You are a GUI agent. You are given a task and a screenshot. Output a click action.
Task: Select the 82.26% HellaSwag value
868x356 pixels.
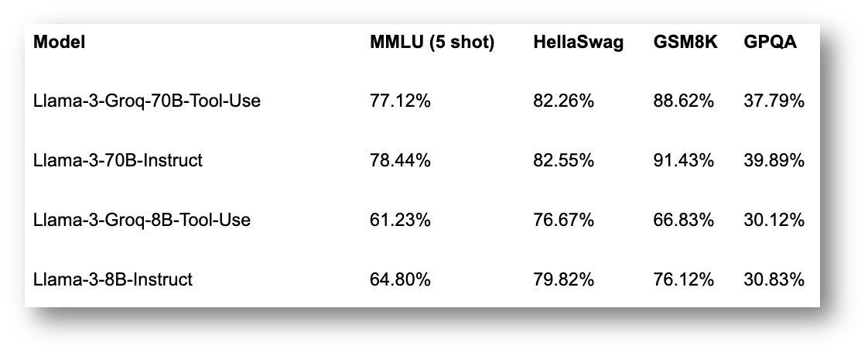[563, 101]
